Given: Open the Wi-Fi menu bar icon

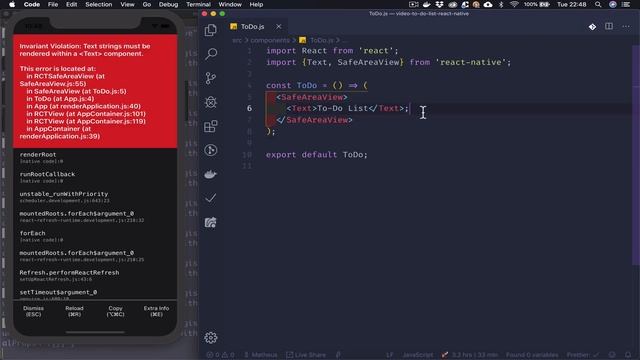Looking at the screenshot, I should [x=514, y=4].
